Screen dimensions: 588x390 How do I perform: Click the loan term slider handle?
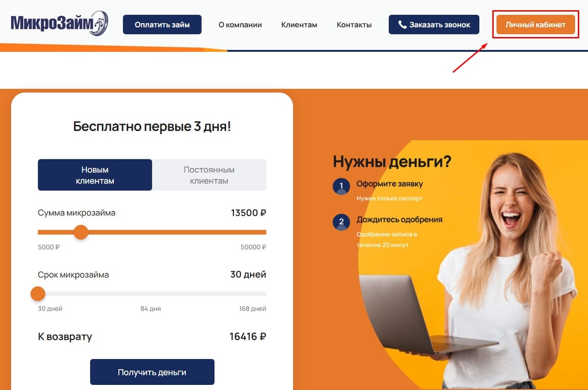(x=38, y=294)
